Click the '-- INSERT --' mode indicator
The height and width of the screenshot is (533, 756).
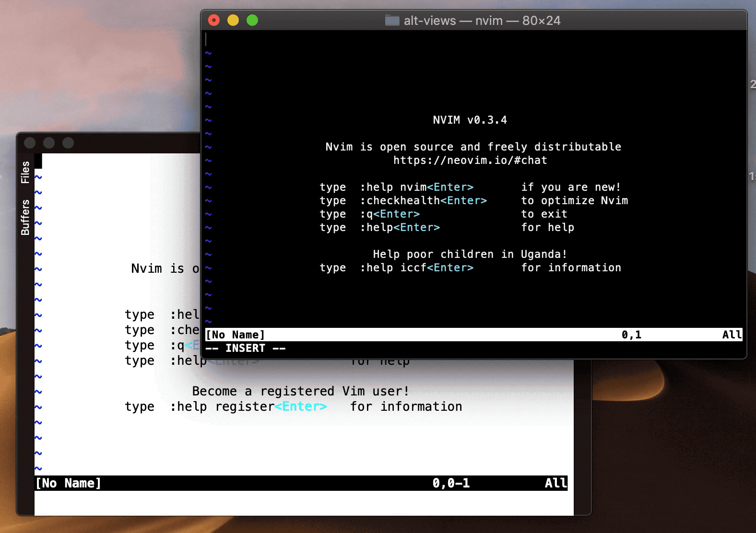[x=246, y=348]
